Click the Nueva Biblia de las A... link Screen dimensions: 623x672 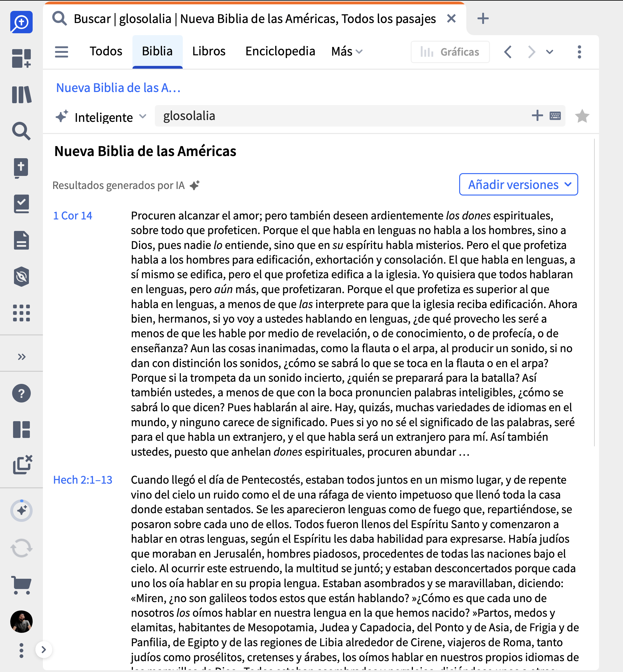pyautogui.click(x=118, y=88)
